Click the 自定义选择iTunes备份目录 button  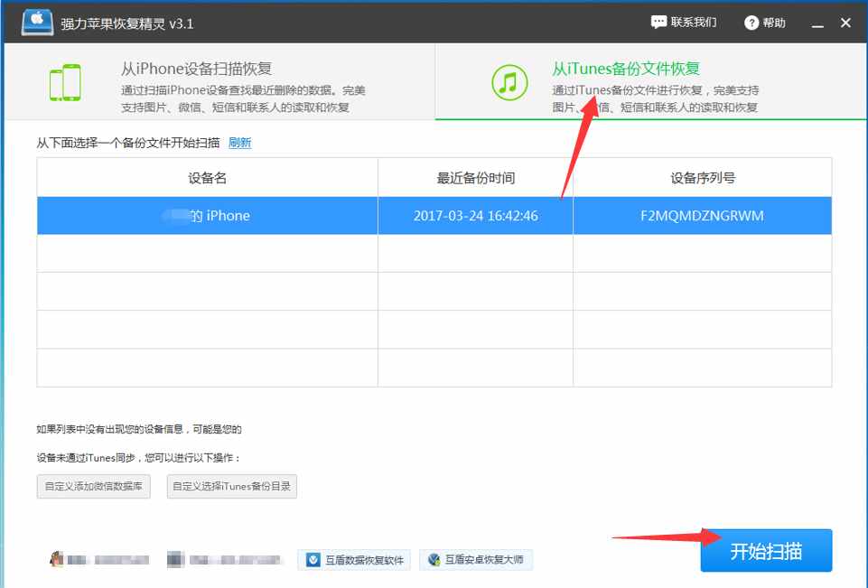click(232, 485)
